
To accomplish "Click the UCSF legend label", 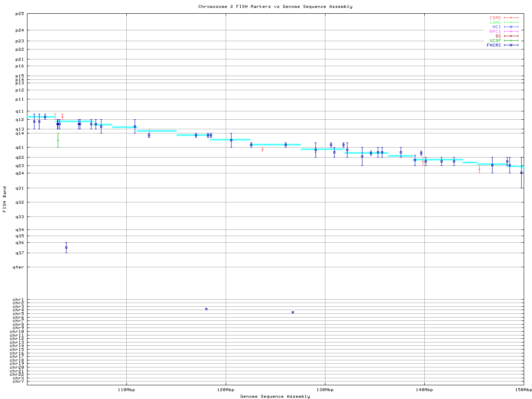I will pos(495,41).
